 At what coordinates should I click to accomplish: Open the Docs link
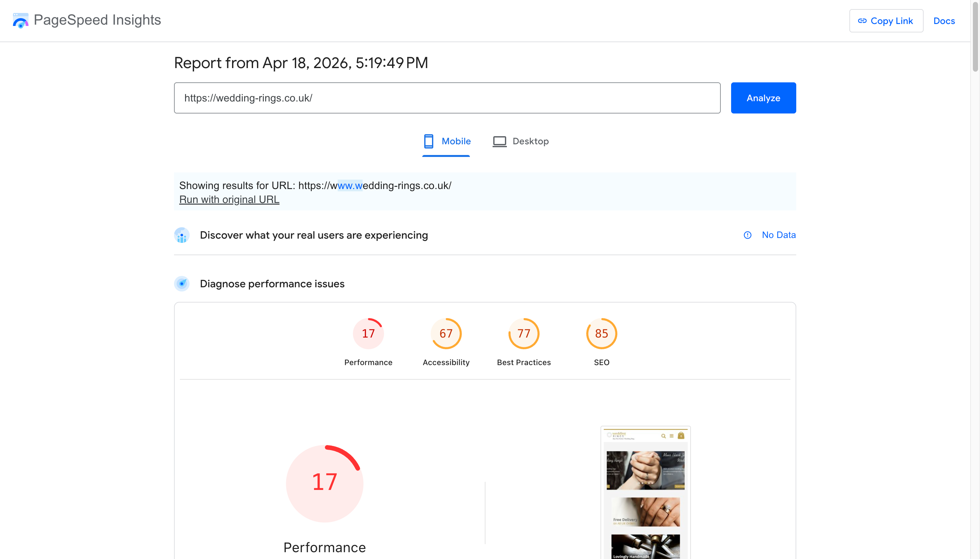coord(944,21)
